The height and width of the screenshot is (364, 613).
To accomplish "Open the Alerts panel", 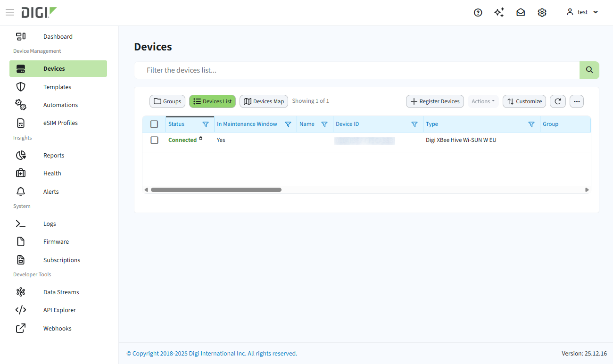I will pos(50,191).
